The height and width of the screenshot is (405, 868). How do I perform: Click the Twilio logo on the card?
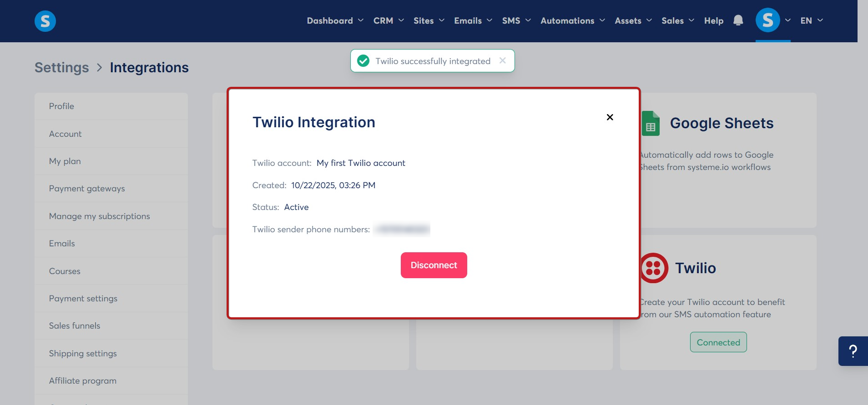pos(654,268)
